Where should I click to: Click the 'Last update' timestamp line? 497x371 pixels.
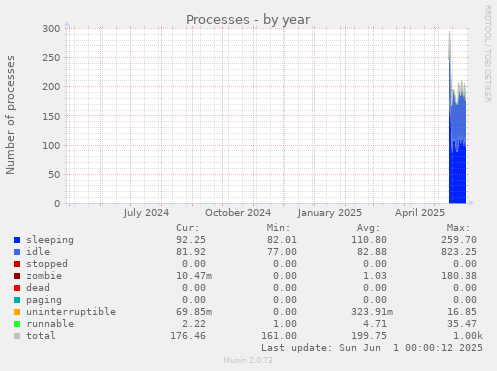pos(372,348)
